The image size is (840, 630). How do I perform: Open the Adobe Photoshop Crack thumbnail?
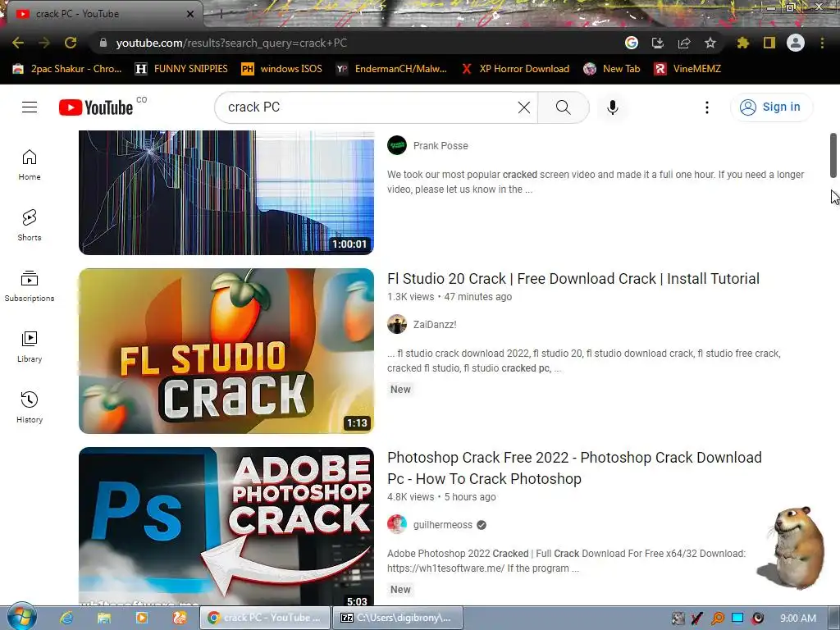coord(226,526)
